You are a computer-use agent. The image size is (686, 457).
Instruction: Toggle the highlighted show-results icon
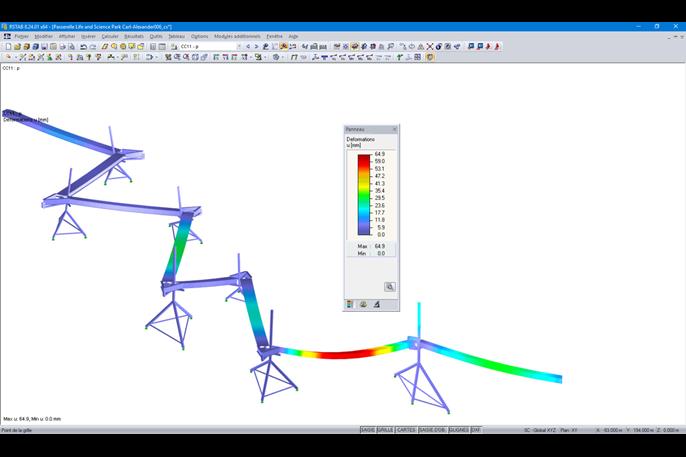tap(284, 46)
